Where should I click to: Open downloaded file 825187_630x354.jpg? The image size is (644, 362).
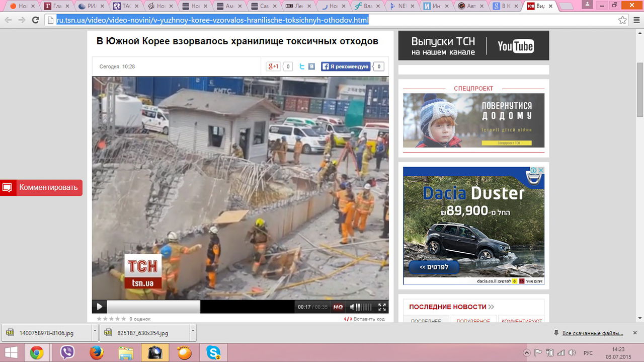[x=145, y=333]
